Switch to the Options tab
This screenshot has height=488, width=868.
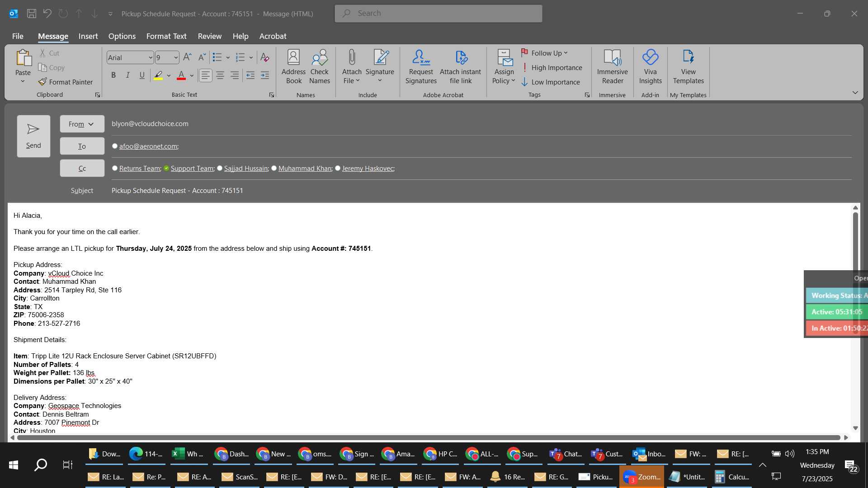[x=122, y=36]
